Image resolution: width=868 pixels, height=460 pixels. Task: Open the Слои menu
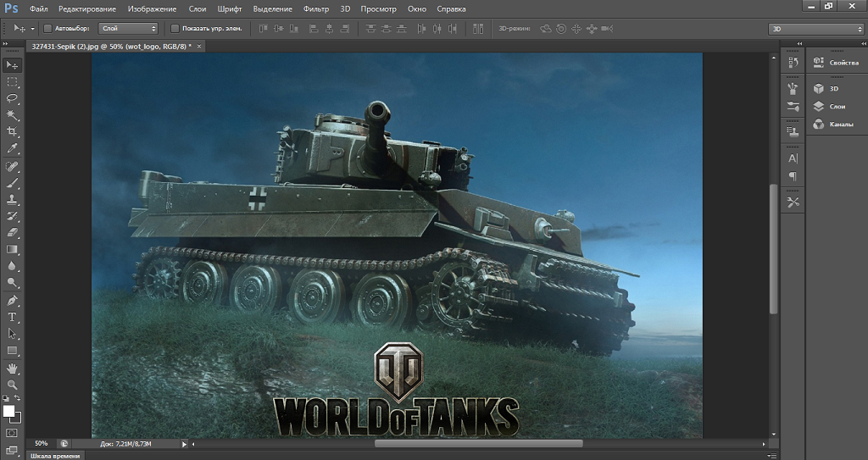(x=197, y=8)
